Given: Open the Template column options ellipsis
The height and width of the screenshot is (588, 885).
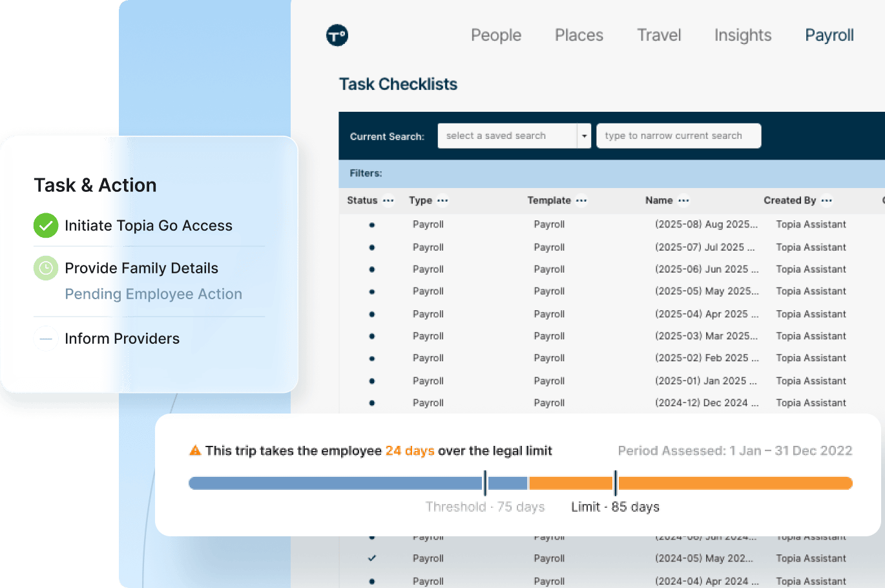Looking at the screenshot, I should [581, 200].
